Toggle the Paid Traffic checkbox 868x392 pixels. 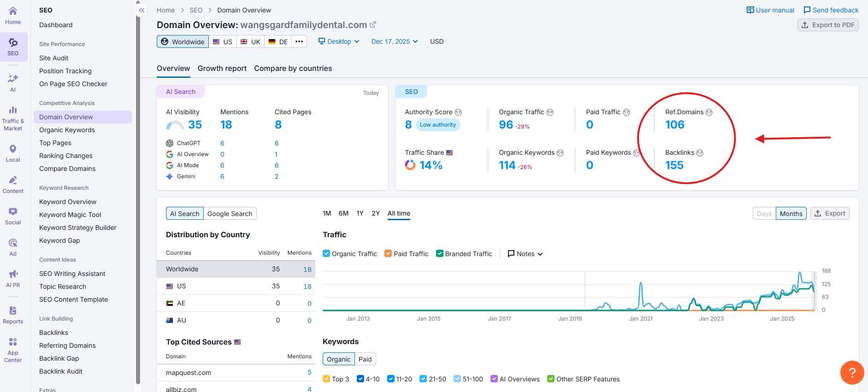click(388, 253)
